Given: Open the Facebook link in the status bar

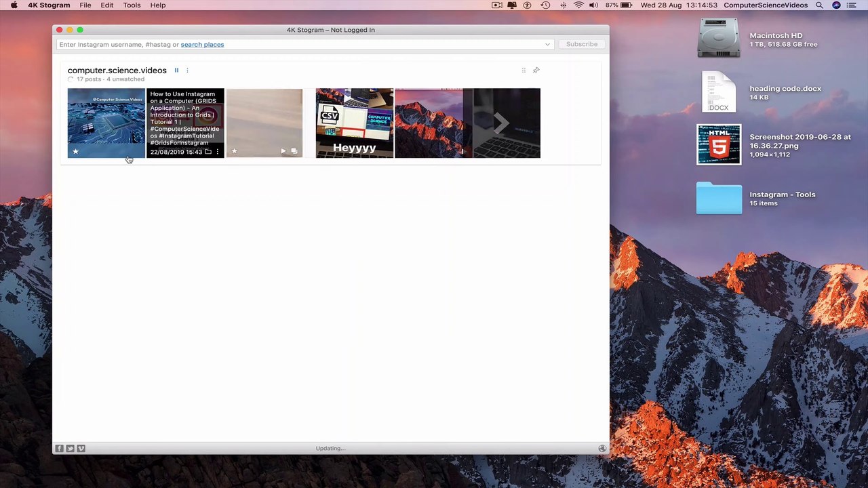Looking at the screenshot, I should pyautogui.click(x=59, y=448).
